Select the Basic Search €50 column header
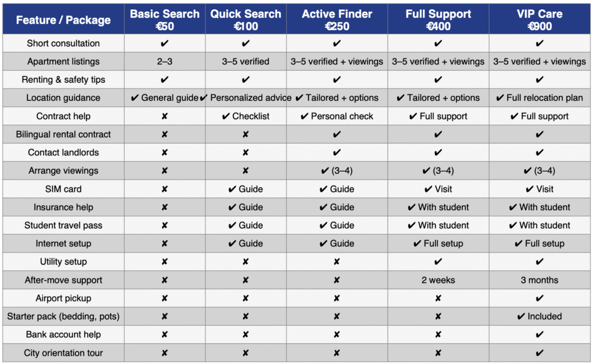Screen dimensions: 594x364 coord(165,20)
